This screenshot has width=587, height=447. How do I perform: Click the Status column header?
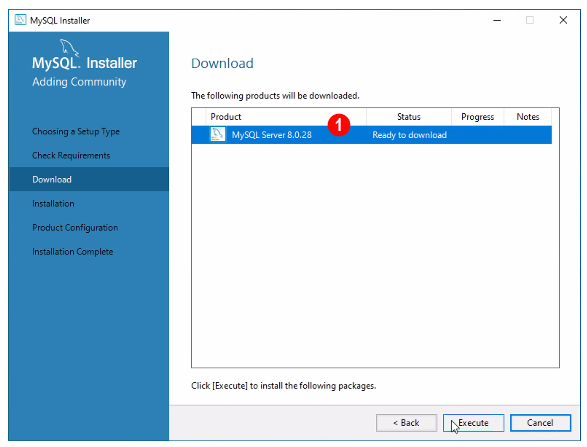click(409, 117)
